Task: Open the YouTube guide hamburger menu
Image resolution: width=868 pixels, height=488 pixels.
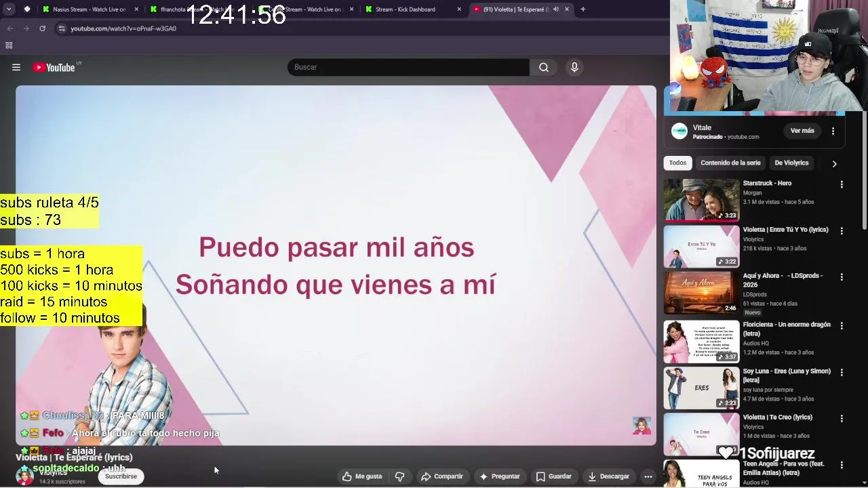Action: 16,67
